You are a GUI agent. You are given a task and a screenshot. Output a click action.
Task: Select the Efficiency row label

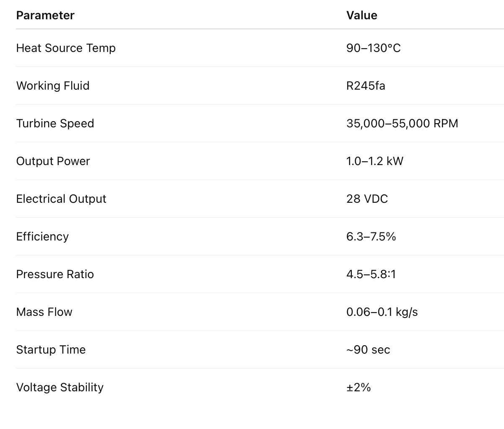tap(42, 237)
